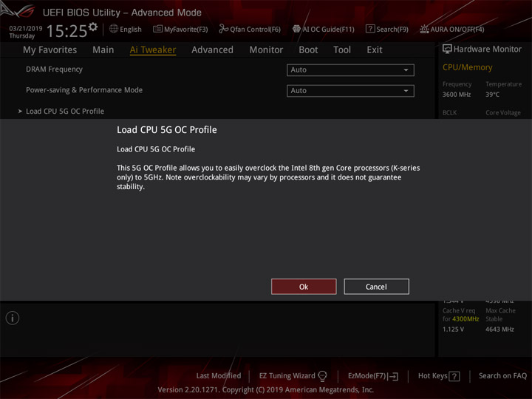
Task: Click the EZ Tuning Wizard lightbulb icon
Action: point(322,376)
